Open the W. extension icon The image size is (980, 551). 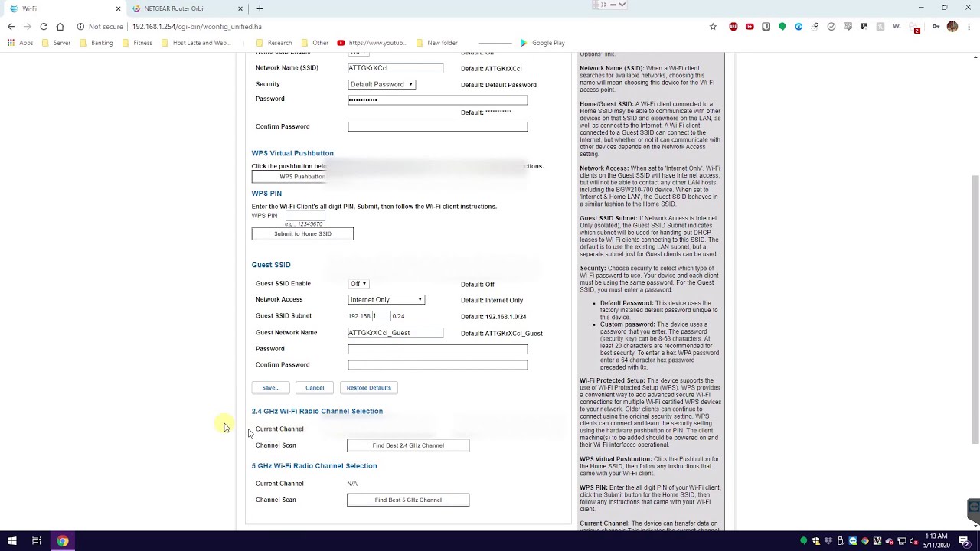(897, 27)
